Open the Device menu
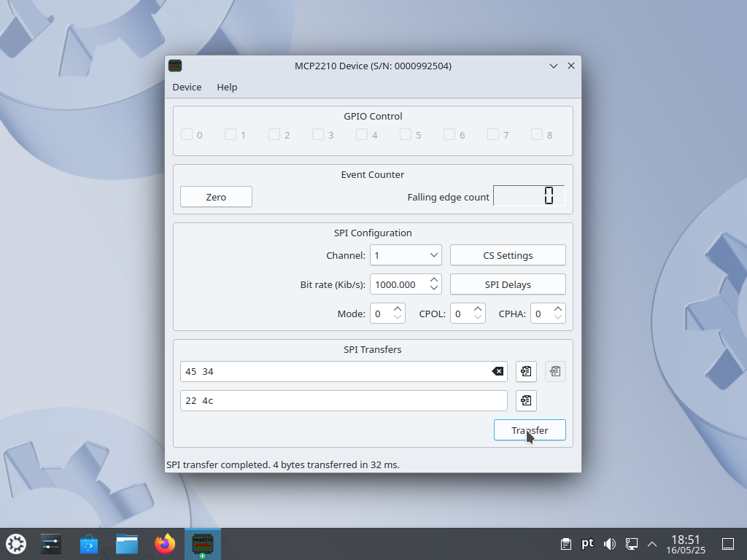This screenshot has width=747, height=560. point(187,87)
